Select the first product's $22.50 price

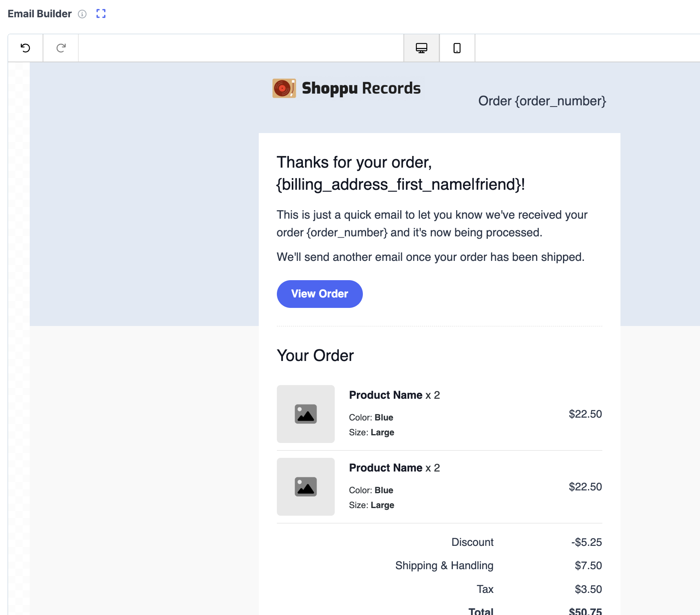[585, 414]
